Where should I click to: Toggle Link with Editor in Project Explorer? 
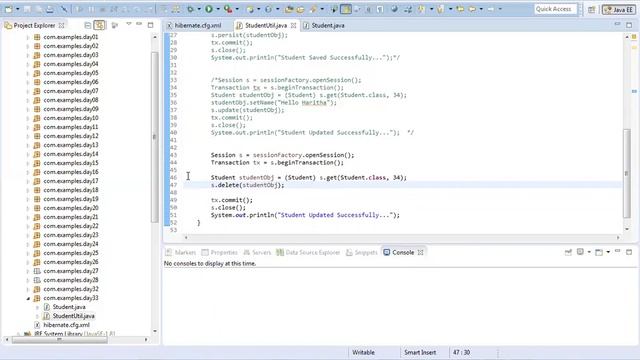(99, 25)
